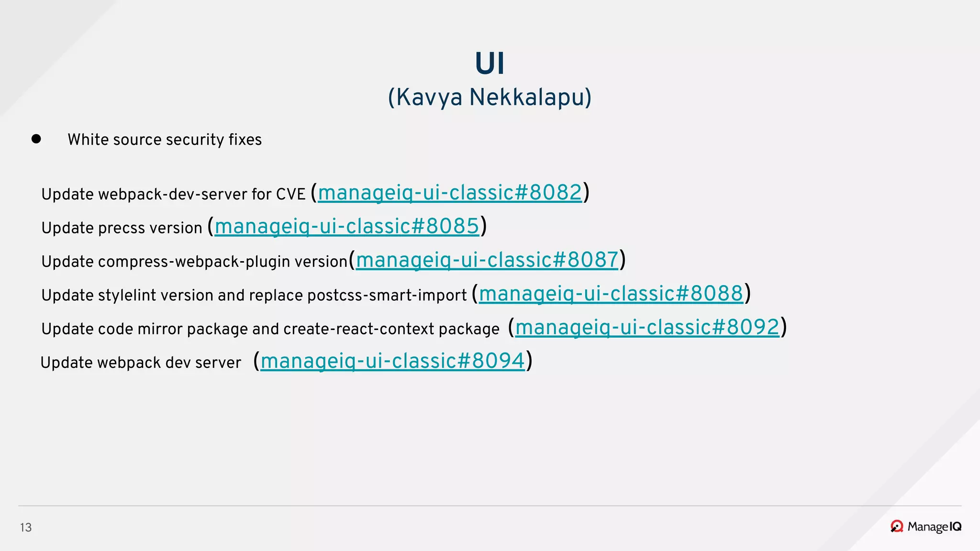Open the manageiq-ui-classic#8085 link
The image size is (980, 551).
[x=346, y=226]
